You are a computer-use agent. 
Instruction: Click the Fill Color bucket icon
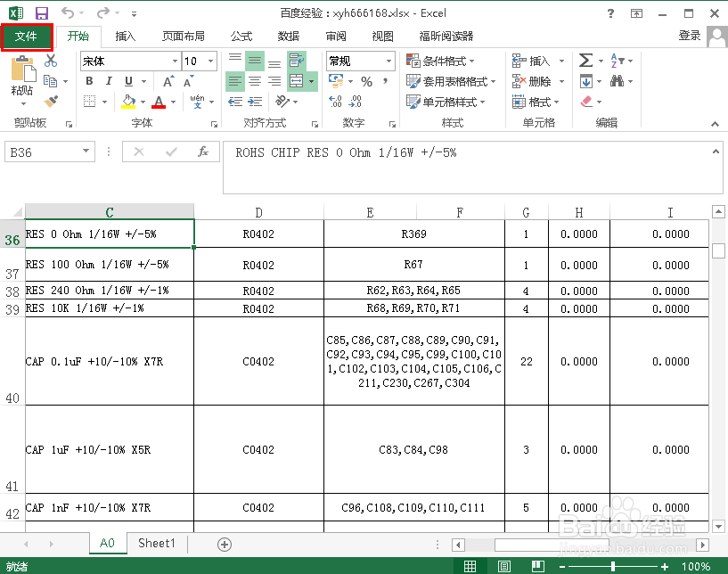coord(127,101)
